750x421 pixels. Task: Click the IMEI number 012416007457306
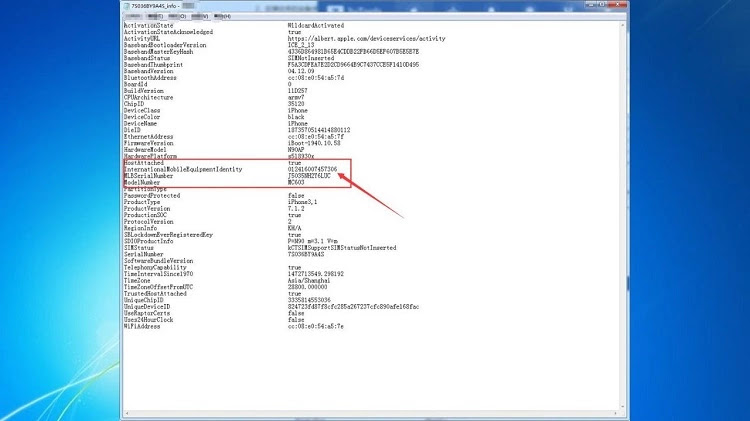tap(312, 169)
